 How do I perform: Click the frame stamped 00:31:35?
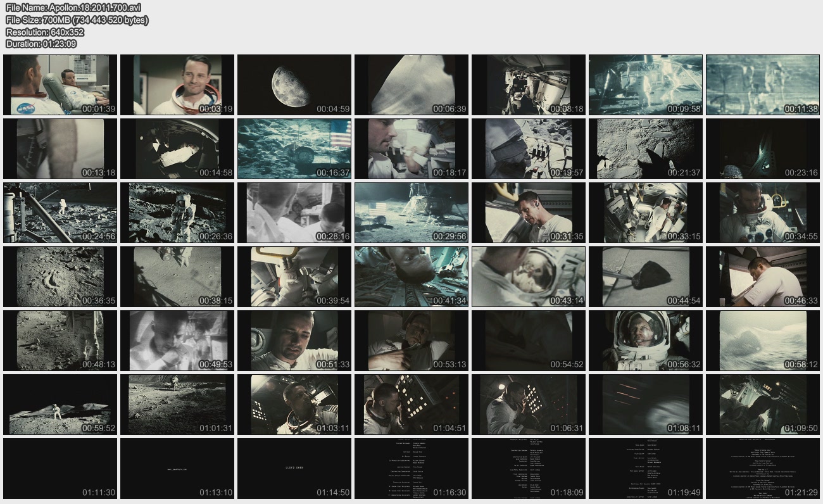[x=529, y=213]
